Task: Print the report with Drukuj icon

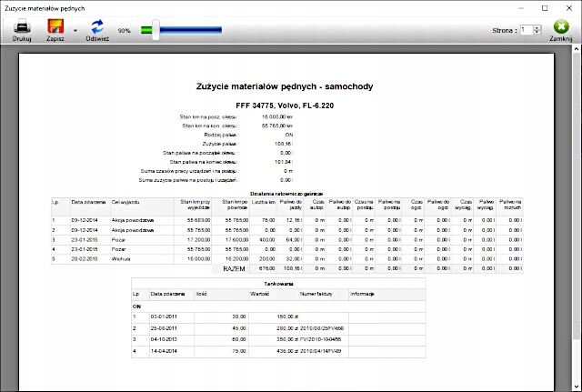Action: 22,26
